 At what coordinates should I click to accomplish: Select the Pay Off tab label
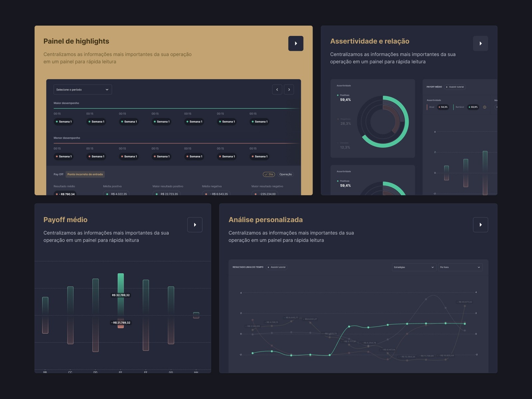59,174
